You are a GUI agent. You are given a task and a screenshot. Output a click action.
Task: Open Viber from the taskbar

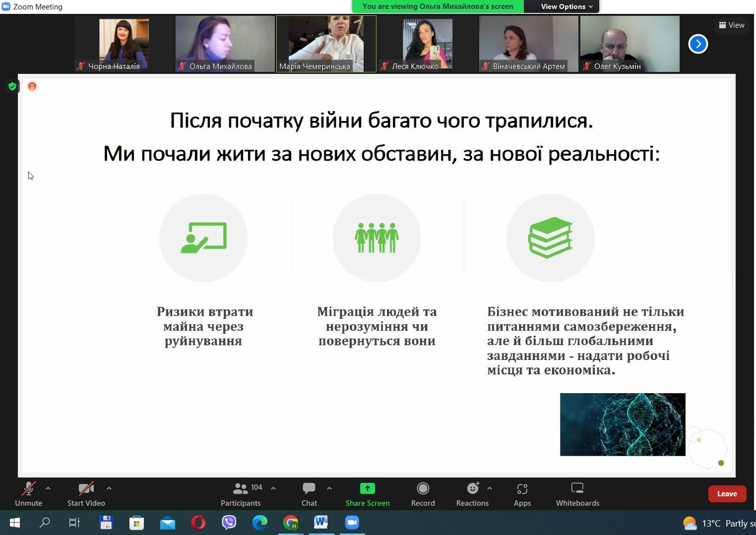[229, 523]
